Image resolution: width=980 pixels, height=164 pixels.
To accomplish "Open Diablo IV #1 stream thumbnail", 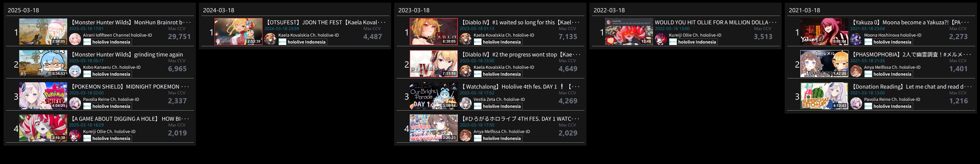I will tap(434, 32).
